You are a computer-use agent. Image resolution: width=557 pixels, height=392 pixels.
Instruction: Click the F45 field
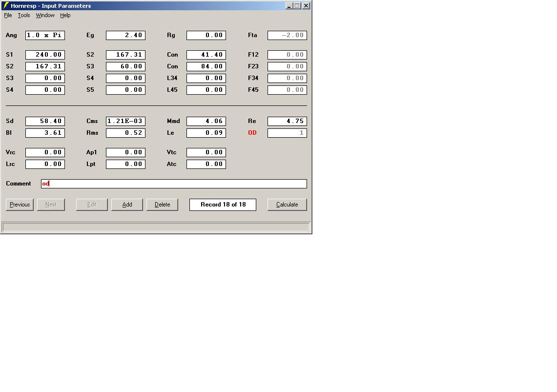point(287,90)
